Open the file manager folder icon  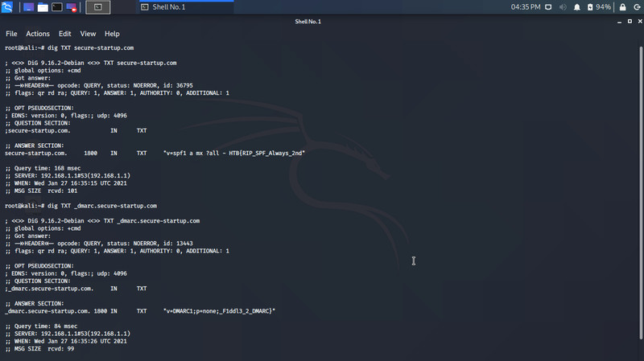42,7
